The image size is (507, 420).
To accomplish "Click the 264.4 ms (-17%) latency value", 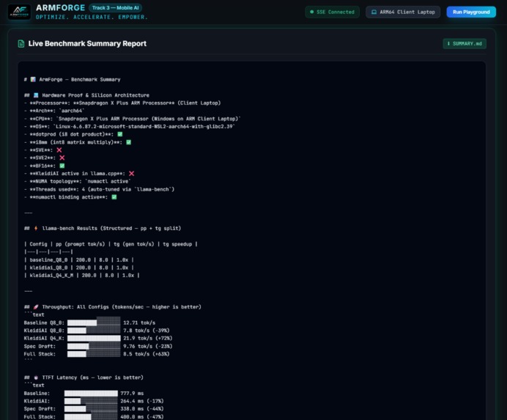I will pos(142,401).
